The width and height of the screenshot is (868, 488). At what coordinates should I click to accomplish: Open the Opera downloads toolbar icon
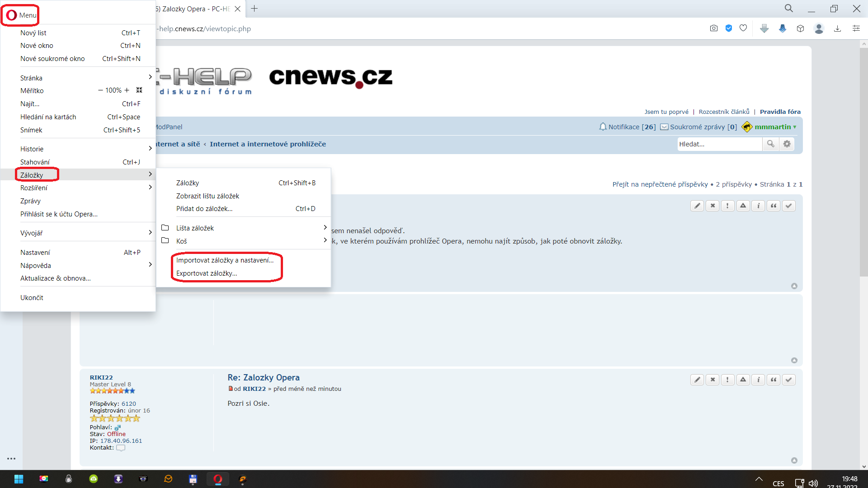[x=837, y=28]
